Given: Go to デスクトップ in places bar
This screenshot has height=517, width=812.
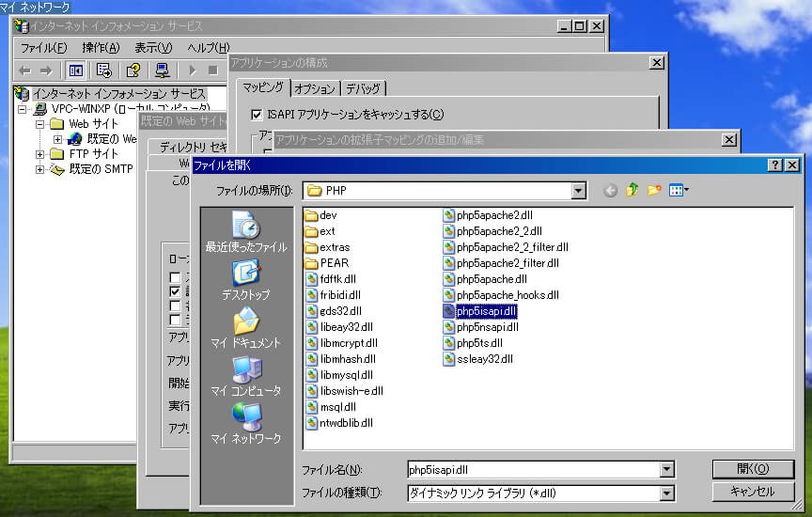Looking at the screenshot, I should pos(245,280).
